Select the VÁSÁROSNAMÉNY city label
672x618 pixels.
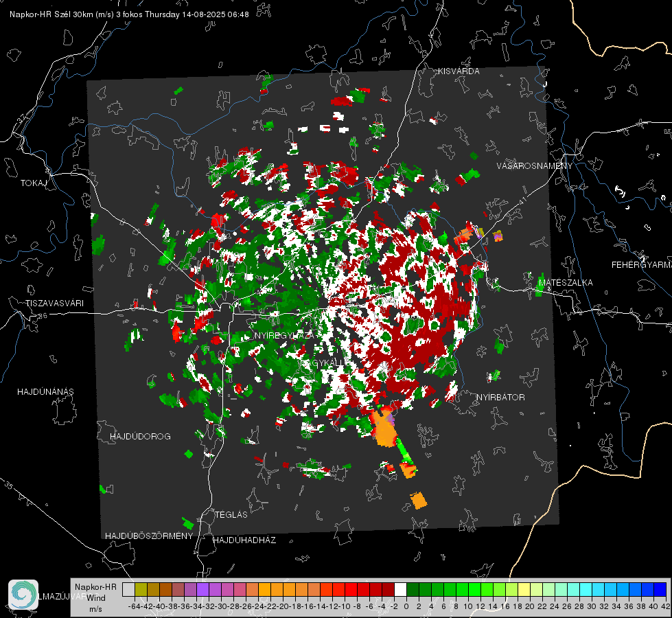(x=535, y=166)
